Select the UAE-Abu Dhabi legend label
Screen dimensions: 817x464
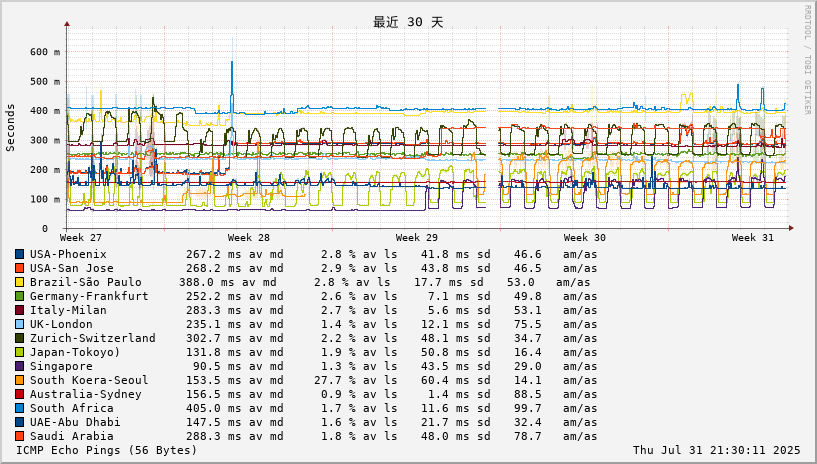[x=75, y=422]
